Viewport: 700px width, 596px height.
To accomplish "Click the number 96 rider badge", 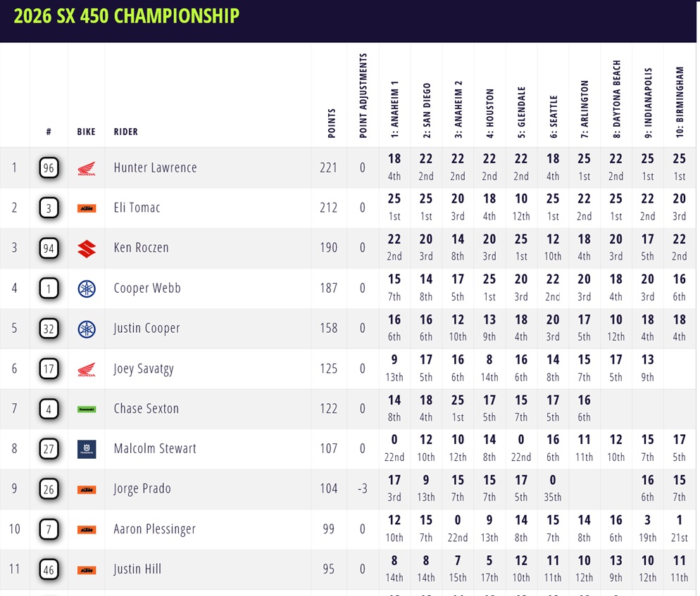I will click(49, 168).
